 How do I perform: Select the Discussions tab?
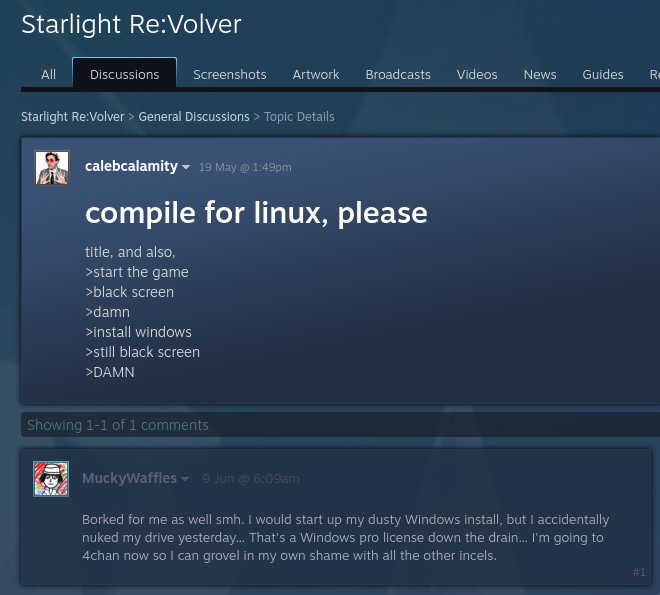click(125, 73)
